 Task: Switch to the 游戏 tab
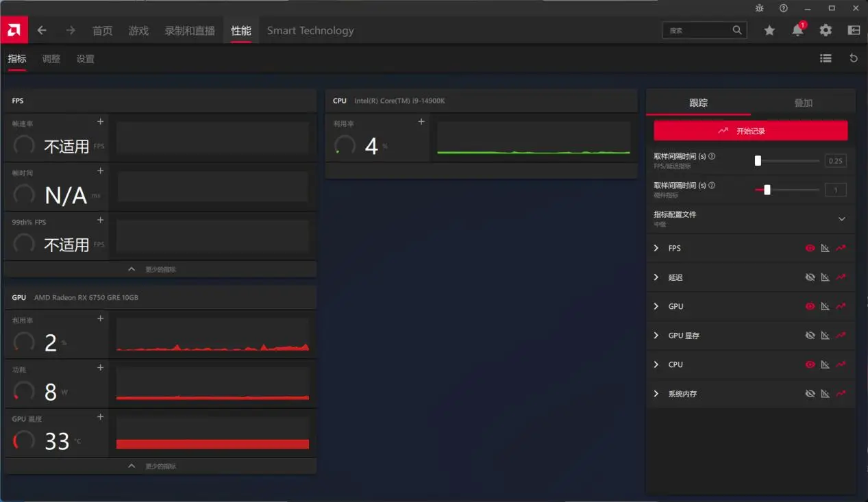click(x=138, y=31)
